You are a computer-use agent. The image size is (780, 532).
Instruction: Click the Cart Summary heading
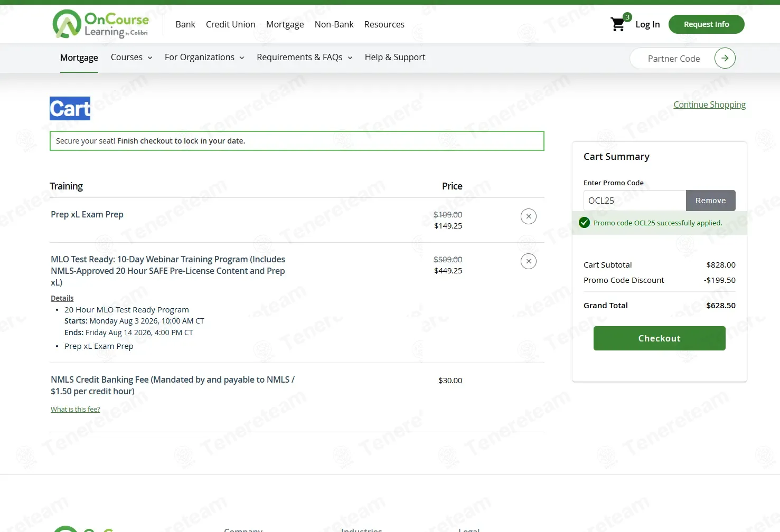click(x=616, y=157)
